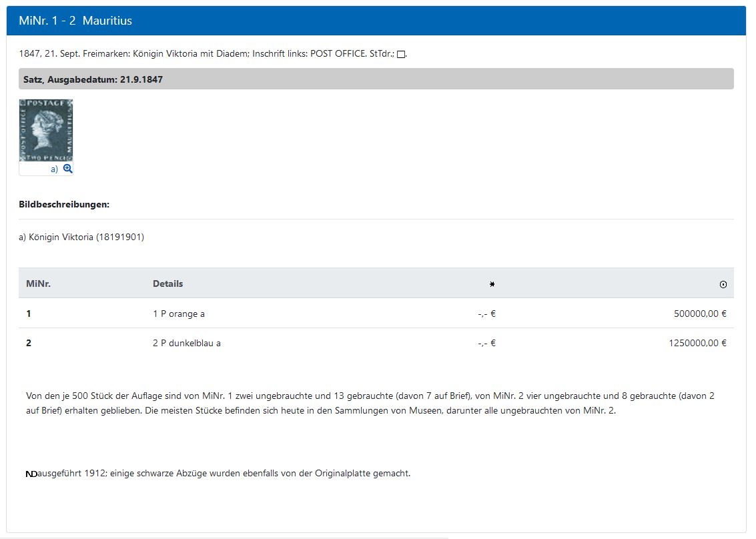Click the mint price '-,- €' for MiNr. 2
Viewport: 756px width, 539px height.
pos(486,344)
